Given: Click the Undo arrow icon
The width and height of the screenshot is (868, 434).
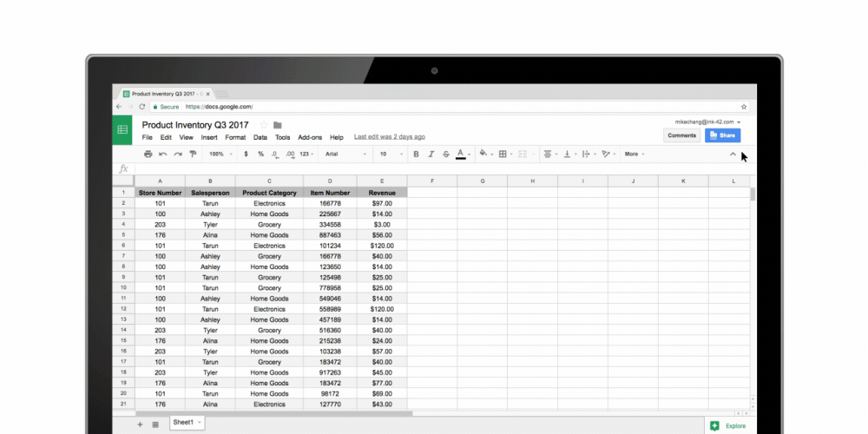Looking at the screenshot, I should coord(163,154).
